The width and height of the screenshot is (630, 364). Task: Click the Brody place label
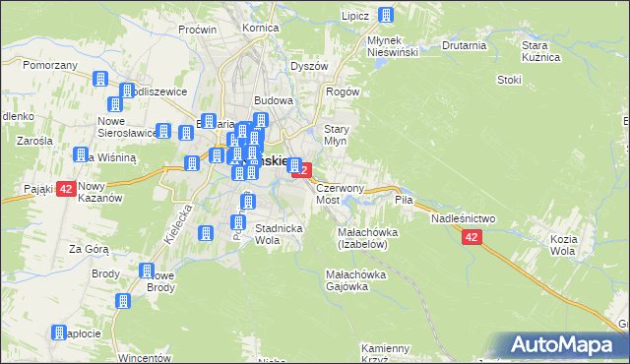click(105, 273)
